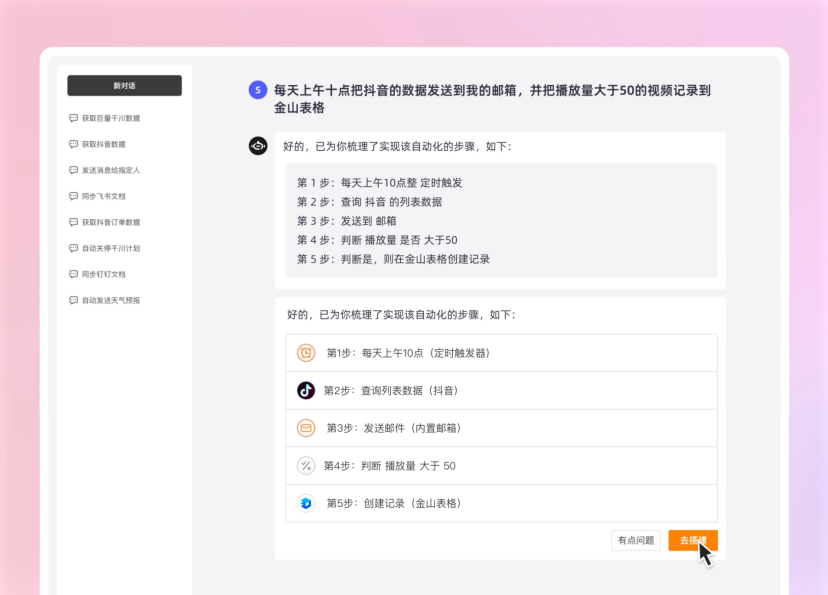Open the 获取抖音数据 conversation
828x595 pixels.
[104, 144]
